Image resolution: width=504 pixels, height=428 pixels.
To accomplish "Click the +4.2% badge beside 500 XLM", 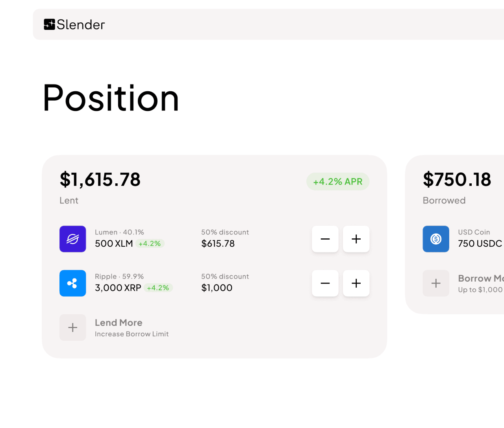I will point(150,244).
